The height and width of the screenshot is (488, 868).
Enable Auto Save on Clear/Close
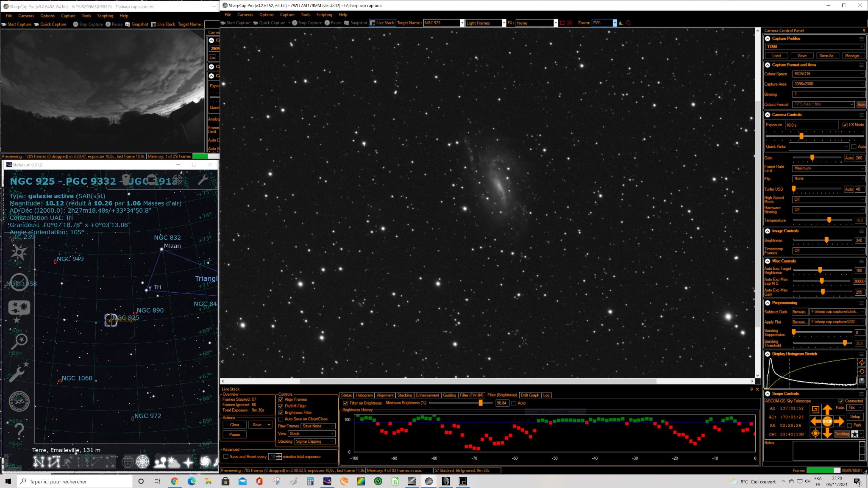point(281,419)
